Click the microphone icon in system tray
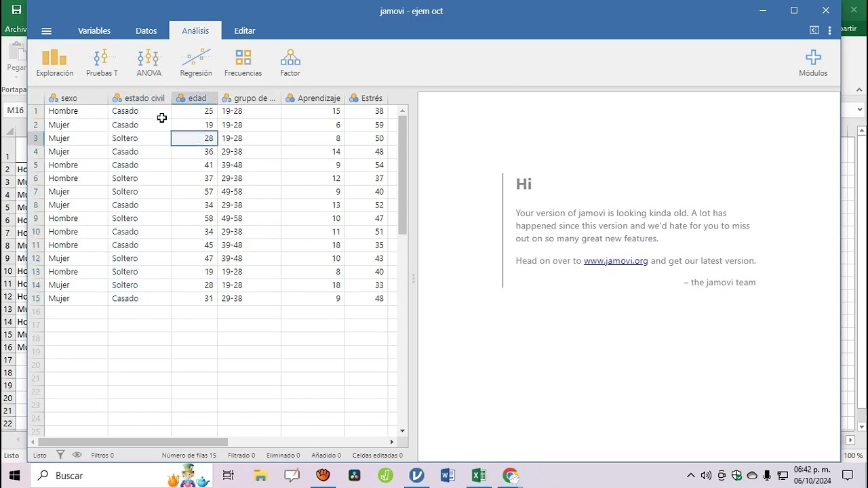 point(767,476)
